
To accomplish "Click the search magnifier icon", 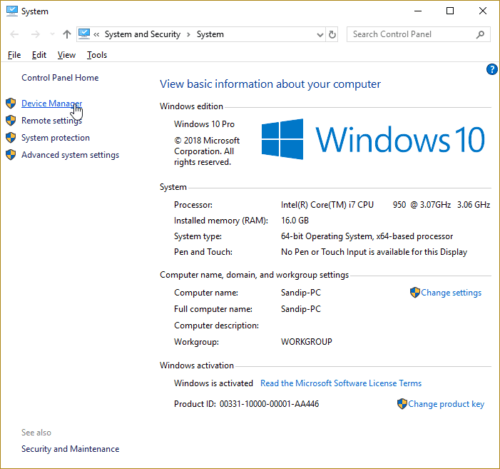I will (x=480, y=34).
